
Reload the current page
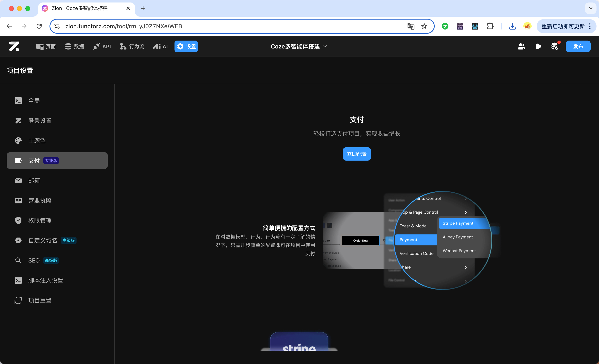pos(39,26)
